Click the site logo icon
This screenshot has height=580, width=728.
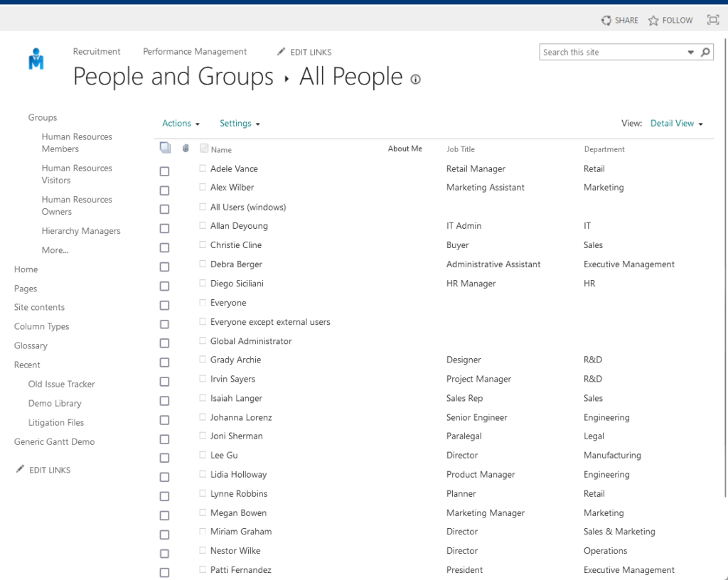click(x=36, y=59)
